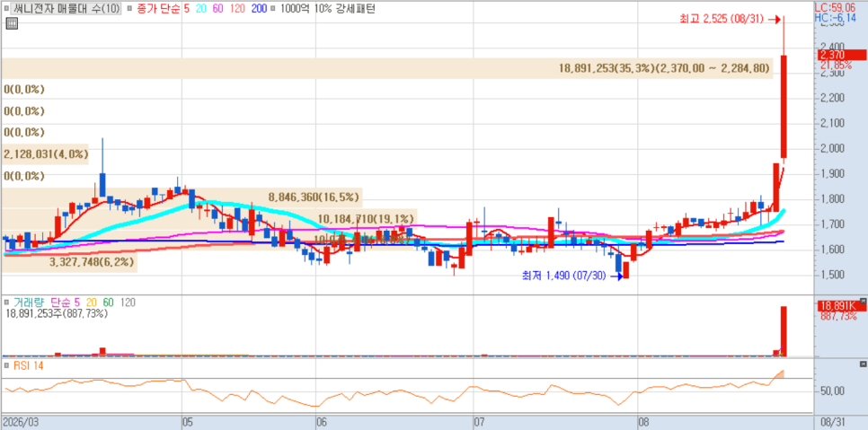
Task: Click the green 60 volume average period
Action: point(109,303)
